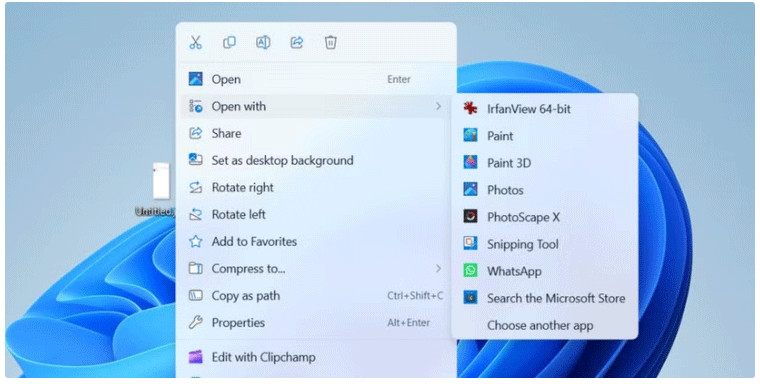Open with IrfanView 64-bit
The image size is (760, 384).
coord(545,109)
